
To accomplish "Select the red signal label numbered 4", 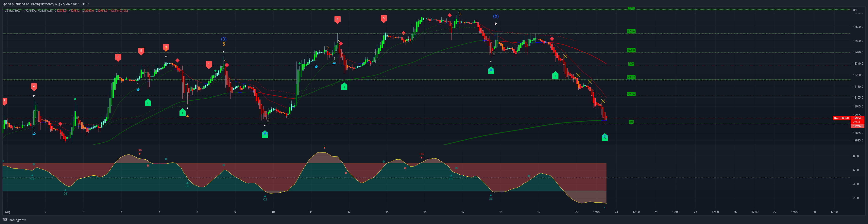I will pyautogui.click(x=34, y=87).
